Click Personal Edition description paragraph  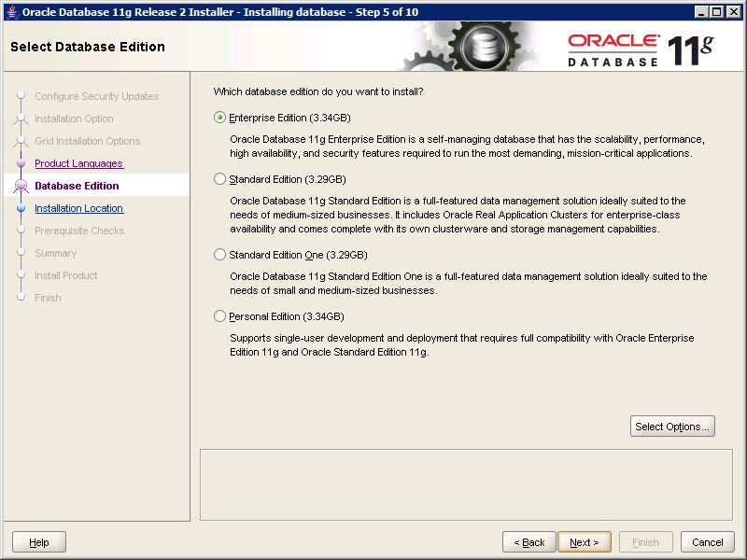click(x=461, y=344)
